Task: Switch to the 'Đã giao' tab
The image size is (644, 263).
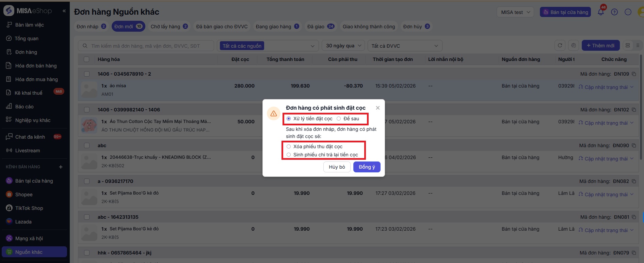Action: (x=321, y=26)
